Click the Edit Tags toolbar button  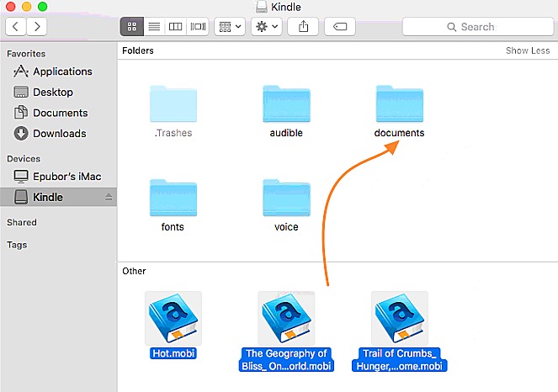point(340,27)
